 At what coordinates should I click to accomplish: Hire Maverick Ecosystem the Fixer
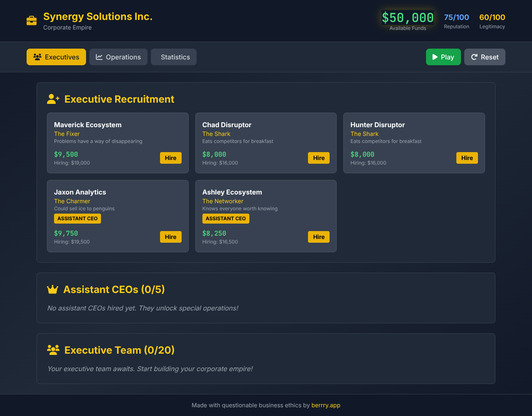170,158
